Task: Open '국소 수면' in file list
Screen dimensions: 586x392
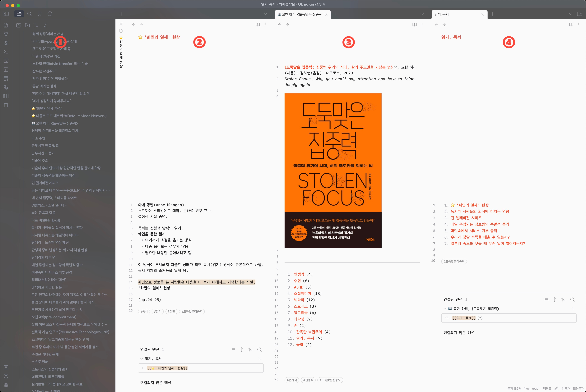Action: click(x=38, y=138)
